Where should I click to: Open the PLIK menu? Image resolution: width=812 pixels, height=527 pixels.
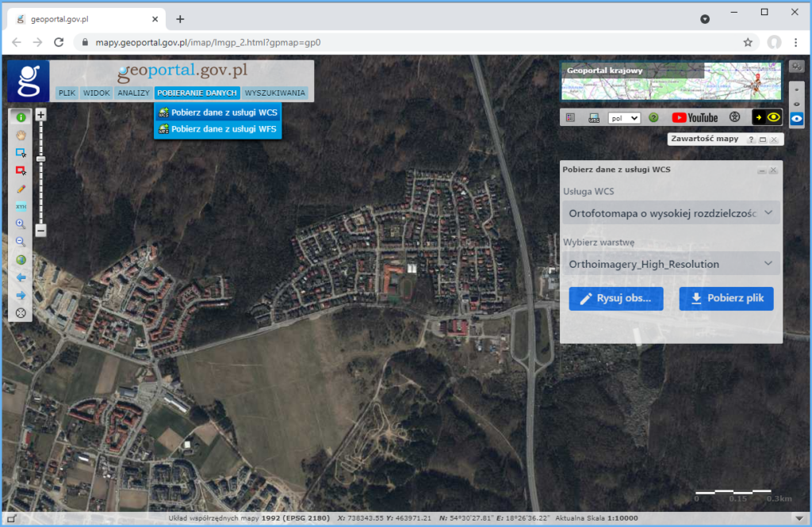click(x=67, y=93)
